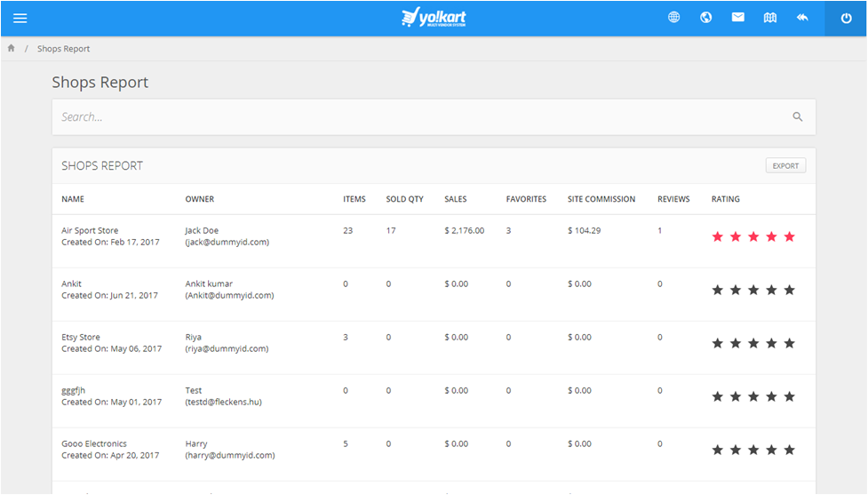Click commission $ 104.29

pos(584,230)
